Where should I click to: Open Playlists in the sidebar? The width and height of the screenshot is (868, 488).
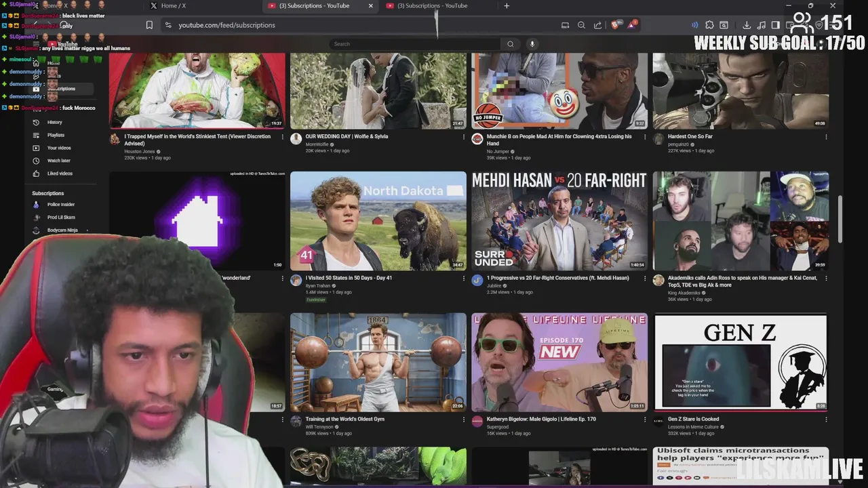tap(60, 135)
